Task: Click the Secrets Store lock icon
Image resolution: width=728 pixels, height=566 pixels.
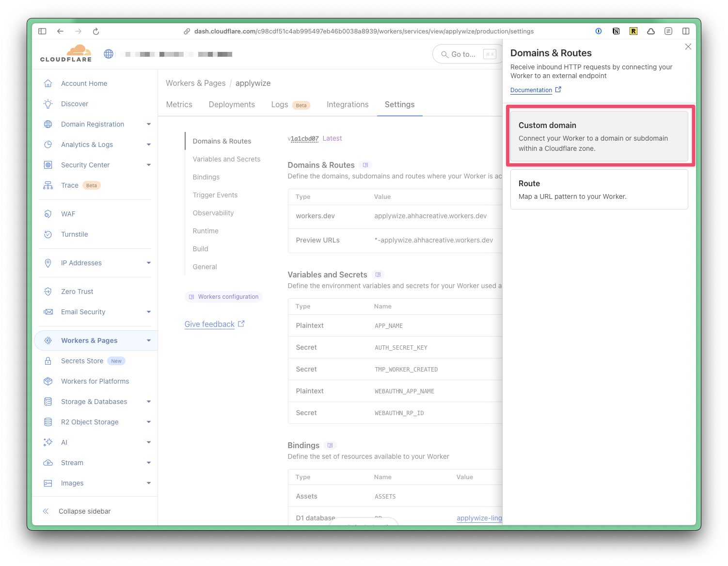Action: (48, 361)
